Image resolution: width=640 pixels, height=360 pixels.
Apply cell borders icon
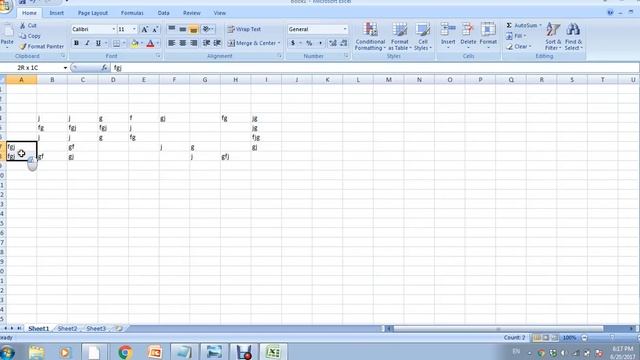tap(116, 43)
